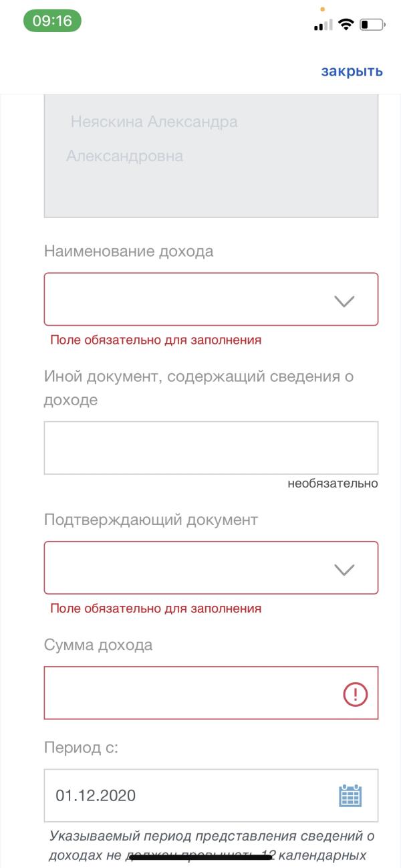Viewport: 401px width, 868px height.
Task: Click into the Сумма дохода field
Action: (x=190, y=693)
